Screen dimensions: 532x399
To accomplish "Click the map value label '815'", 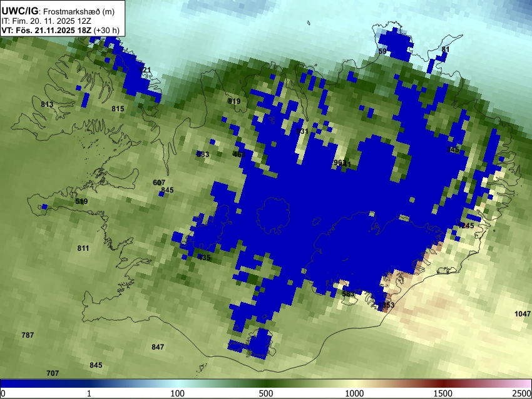I will 118,109.
